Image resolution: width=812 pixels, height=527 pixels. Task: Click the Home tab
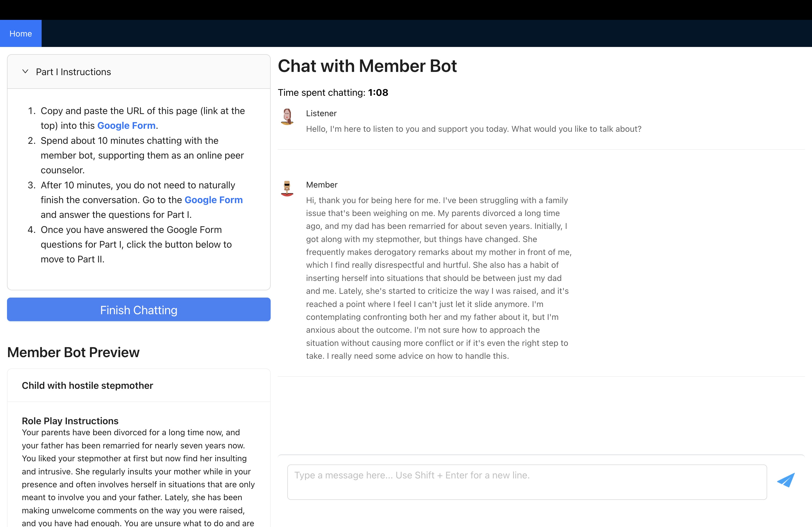point(20,33)
